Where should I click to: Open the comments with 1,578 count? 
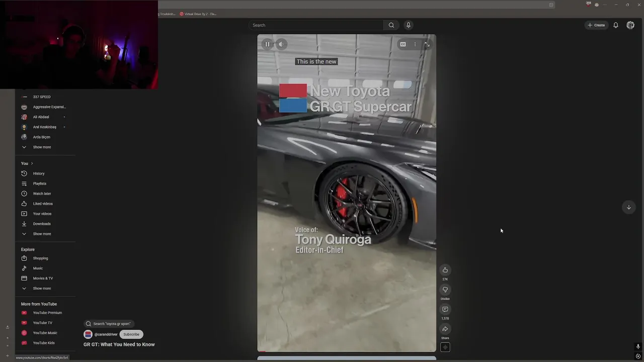445,309
